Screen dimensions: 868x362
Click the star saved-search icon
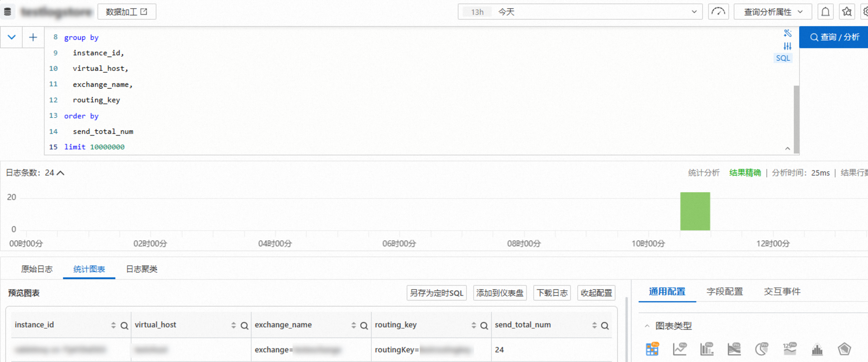pos(847,12)
